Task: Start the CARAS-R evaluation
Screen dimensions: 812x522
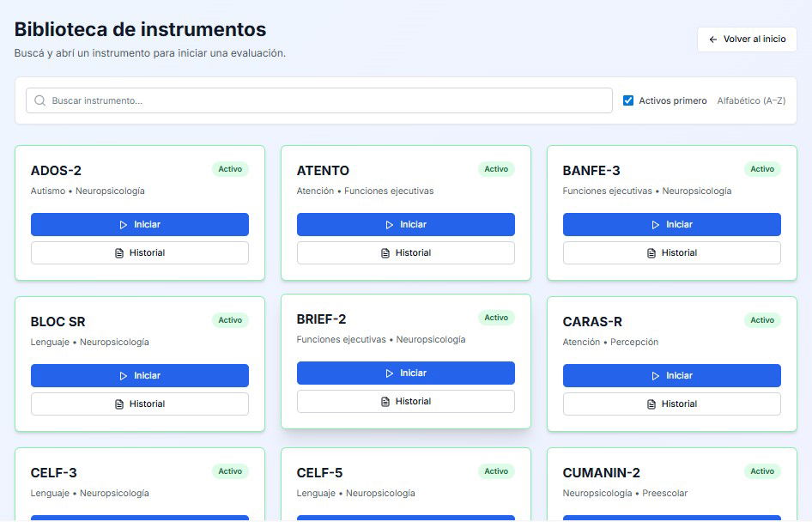Action: tap(671, 376)
